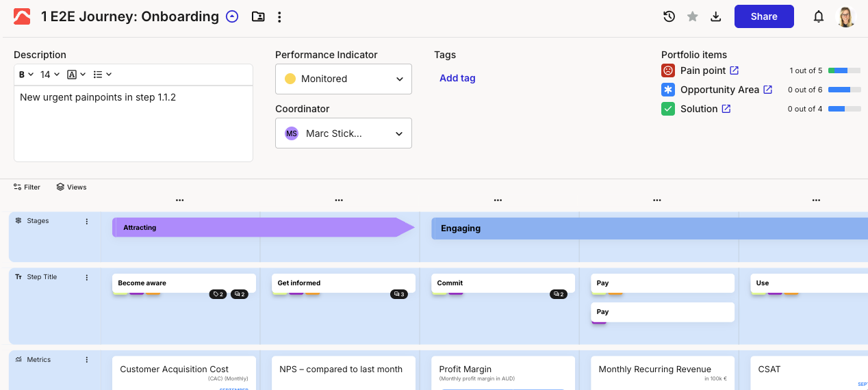Image resolution: width=868 pixels, height=390 pixels.
Task: Click the comments badge on Get informed
Action: tap(399, 294)
